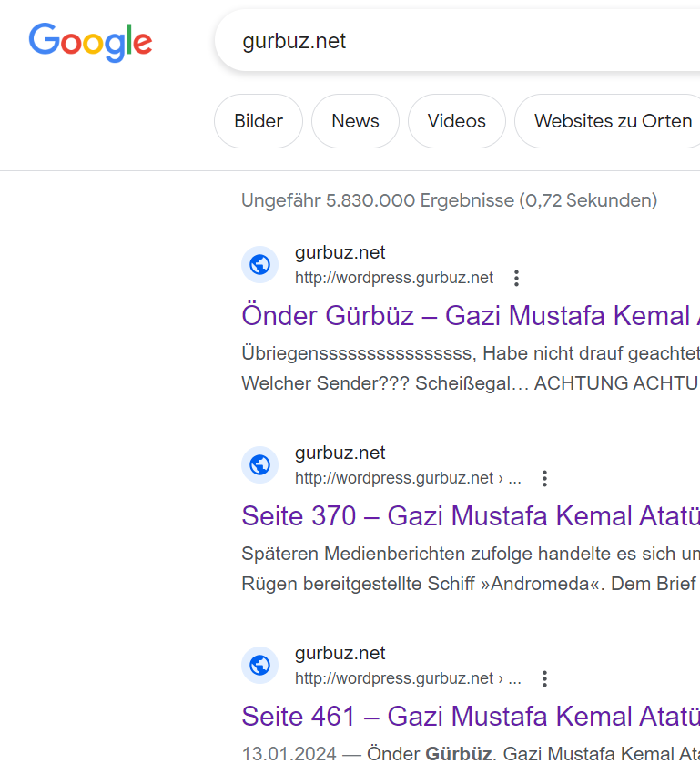
Task: Click snippet 'Späteren Medienberichten zufolge handelte'
Action: (471, 554)
